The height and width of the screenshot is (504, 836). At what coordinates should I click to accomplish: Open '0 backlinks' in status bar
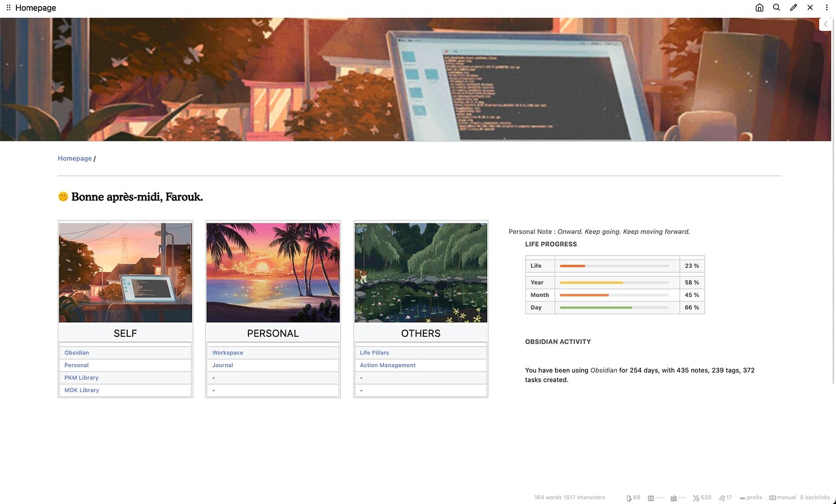click(815, 498)
